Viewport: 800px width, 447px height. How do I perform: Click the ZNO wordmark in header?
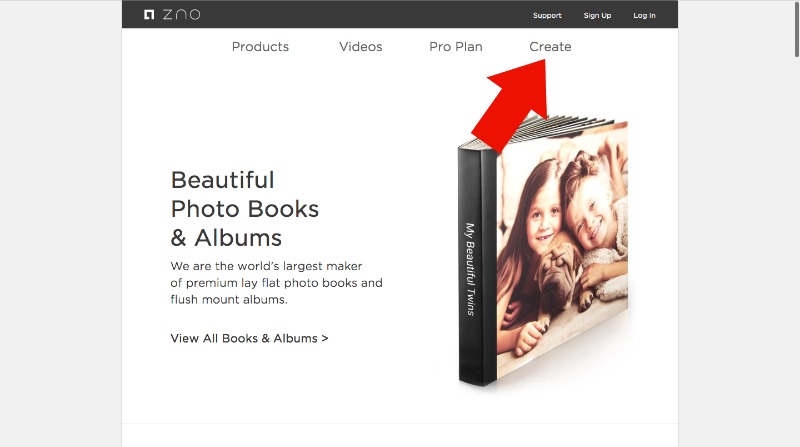182,14
